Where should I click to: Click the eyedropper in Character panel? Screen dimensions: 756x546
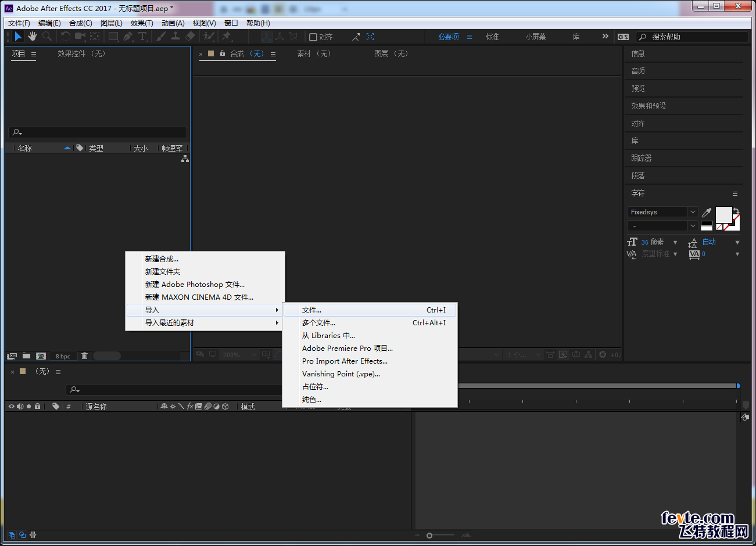tap(707, 213)
